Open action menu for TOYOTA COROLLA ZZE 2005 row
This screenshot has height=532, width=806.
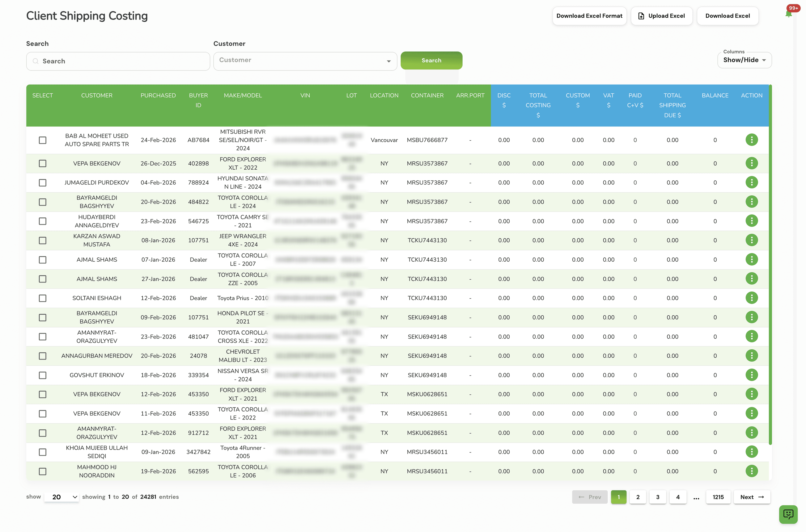click(x=751, y=278)
